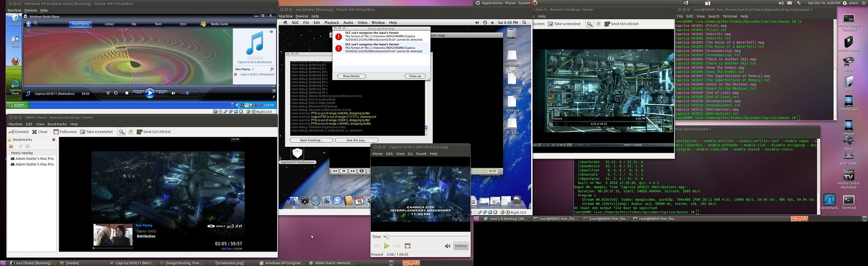Screen dimensions: 868x266
Task: Skip to previous track in Windows Media Player
Action: pos(138,93)
